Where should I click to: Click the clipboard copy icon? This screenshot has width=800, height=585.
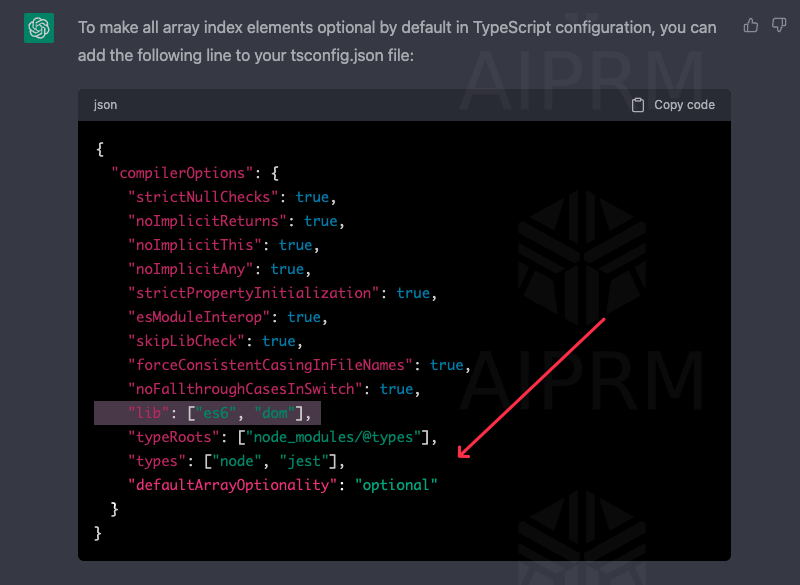pos(638,105)
